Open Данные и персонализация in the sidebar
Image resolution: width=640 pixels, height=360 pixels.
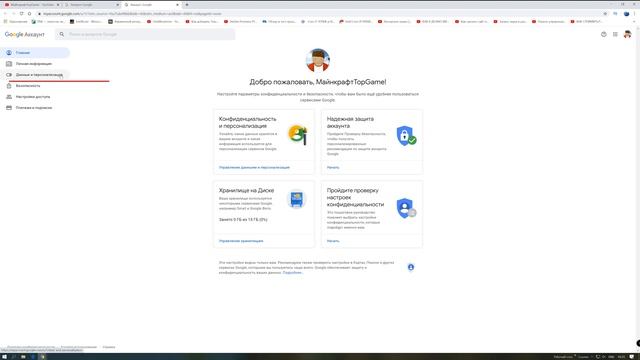pyautogui.click(x=35, y=75)
